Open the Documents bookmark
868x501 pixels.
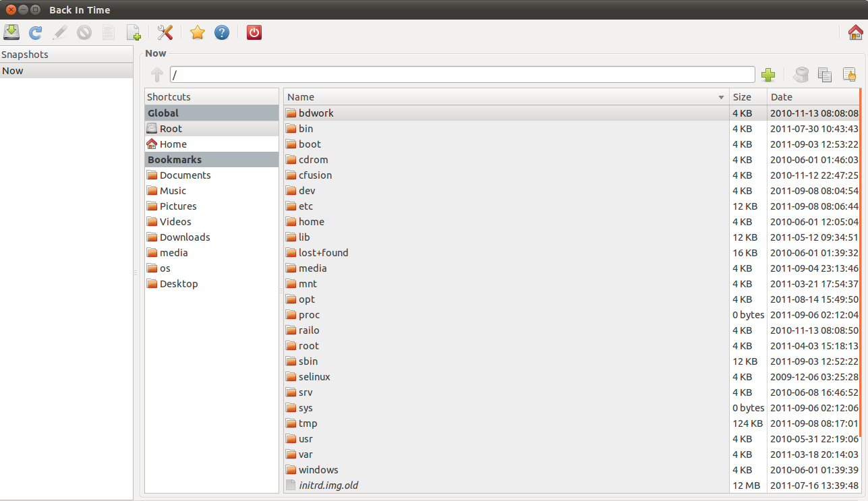click(x=185, y=175)
